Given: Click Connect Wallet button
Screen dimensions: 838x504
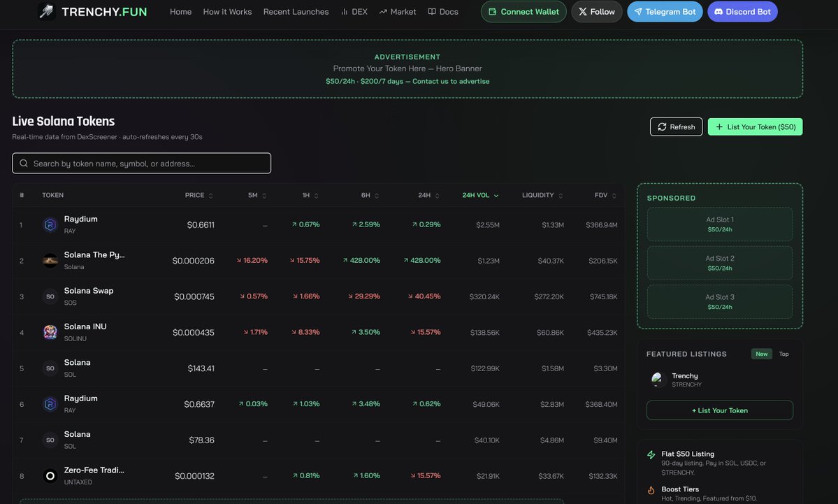Looking at the screenshot, I should 523,11.
